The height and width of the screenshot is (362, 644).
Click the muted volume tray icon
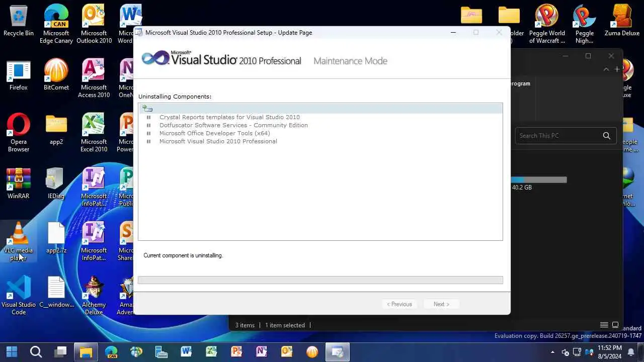coord(566,352)
